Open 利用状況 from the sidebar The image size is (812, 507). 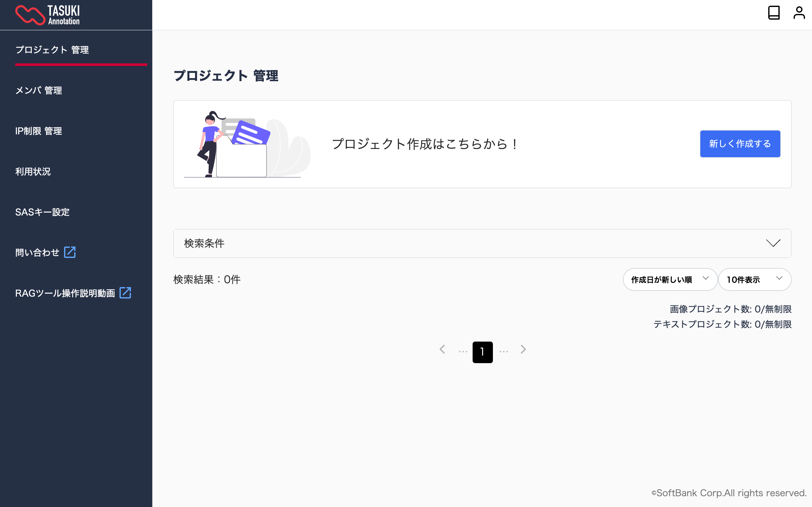point(33,172)
